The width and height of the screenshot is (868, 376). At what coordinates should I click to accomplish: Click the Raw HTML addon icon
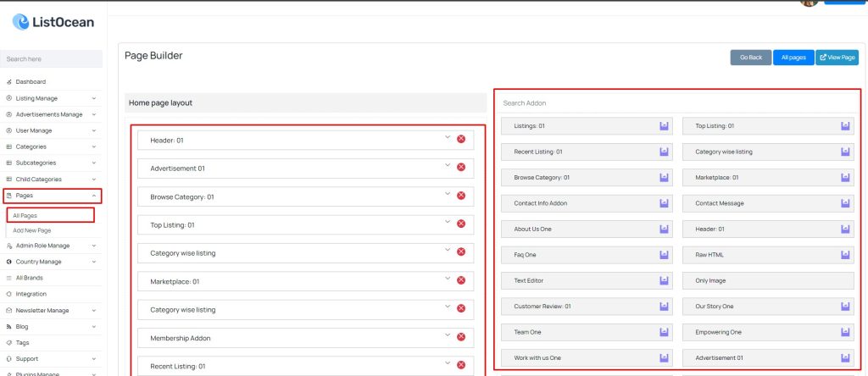tap(845, 255)
